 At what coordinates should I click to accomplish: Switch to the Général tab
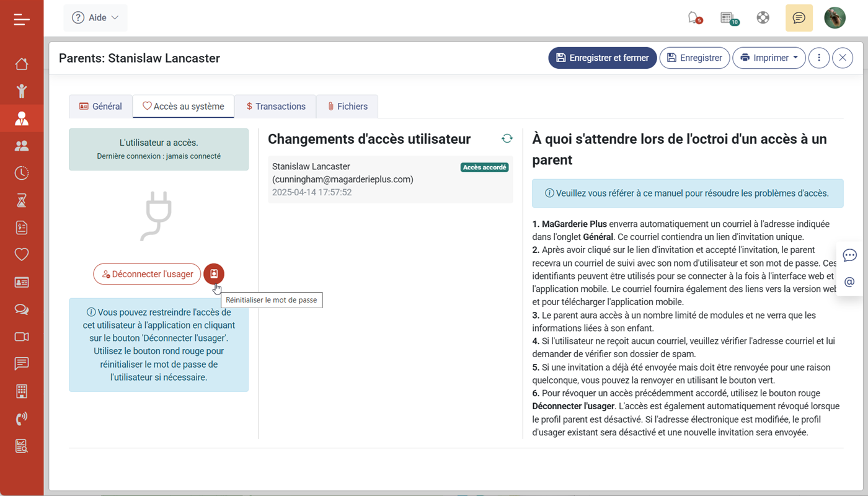click(100, 107)
